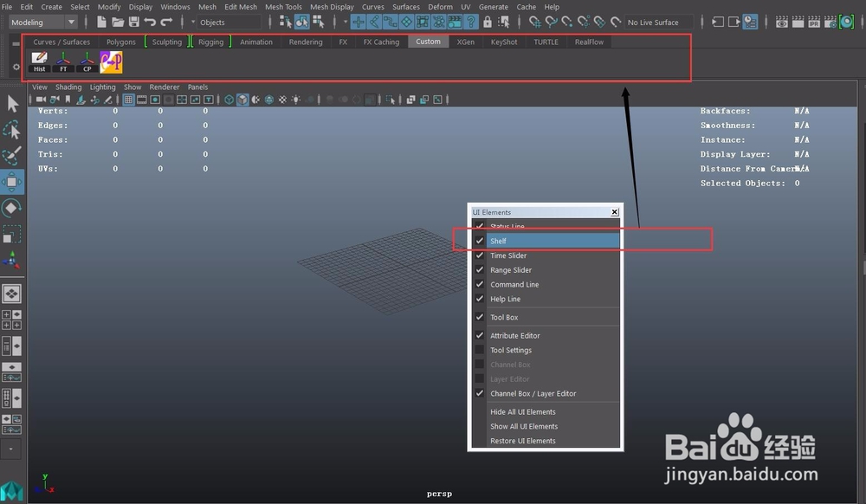Image resolution: width=866 pixels, height=504 pixels.
Task: Run the CP shelf button
Action: (x=87, y=61)
